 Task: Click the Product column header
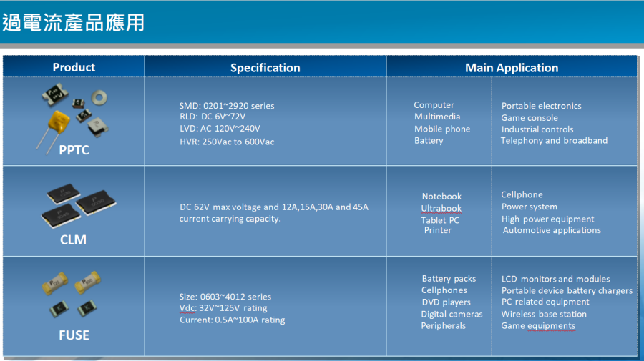click(74, 67)
